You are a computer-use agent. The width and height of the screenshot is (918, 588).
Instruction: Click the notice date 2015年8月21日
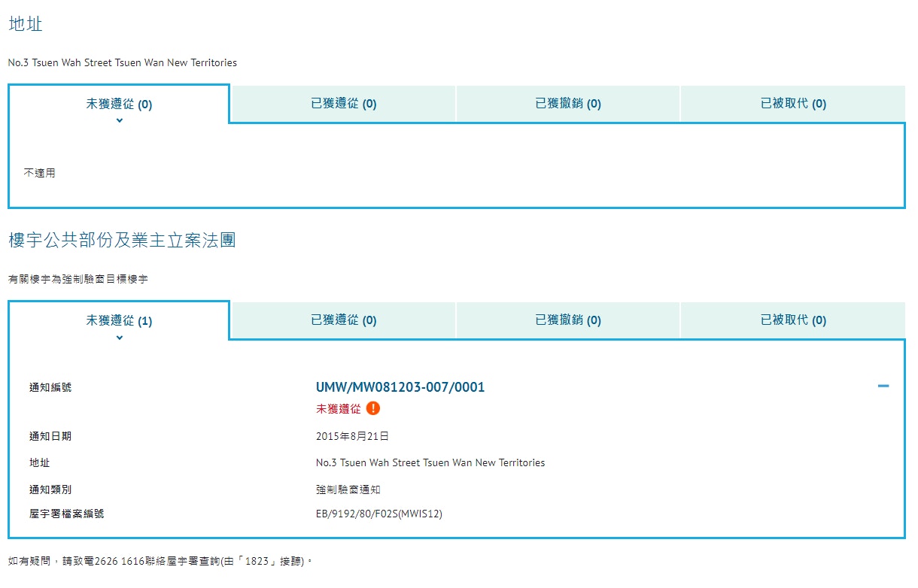point(352,436)
